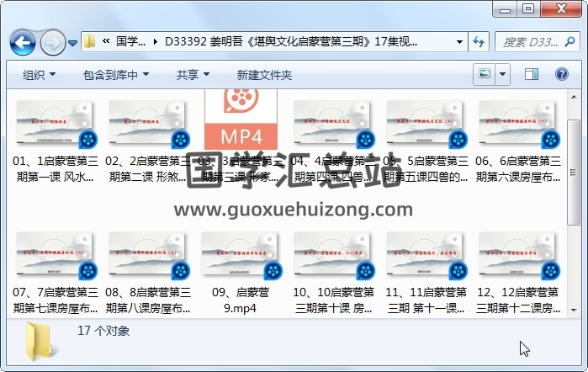Minimize the Explorer window
Viewport: 588px width, 372px height.
coord(505,8)
